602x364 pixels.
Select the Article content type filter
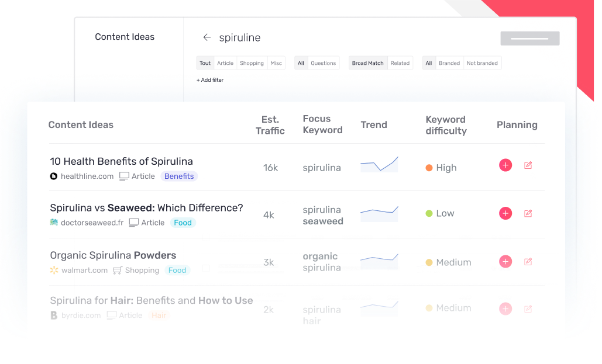[225, 63]
